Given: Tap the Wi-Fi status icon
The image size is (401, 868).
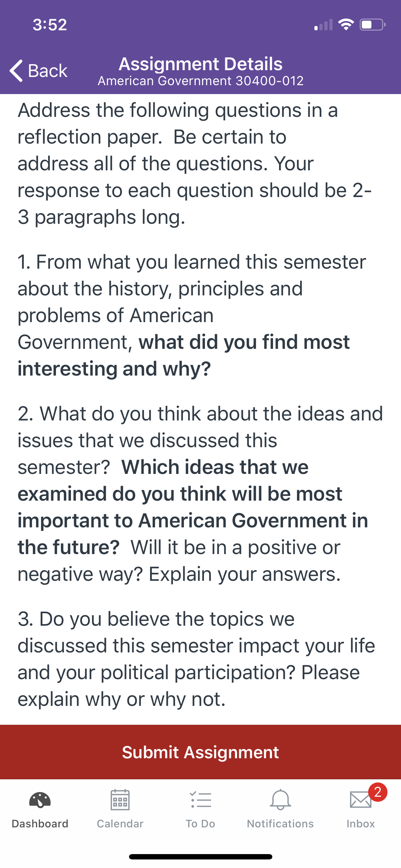Looking at the screenshot, I should click(346, 25).
